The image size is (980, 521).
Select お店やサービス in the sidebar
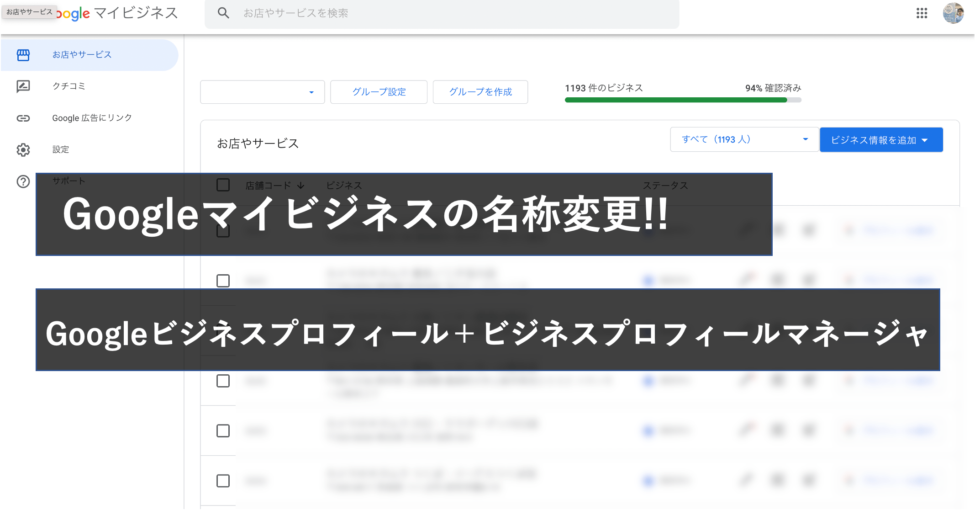coord(81,54)
